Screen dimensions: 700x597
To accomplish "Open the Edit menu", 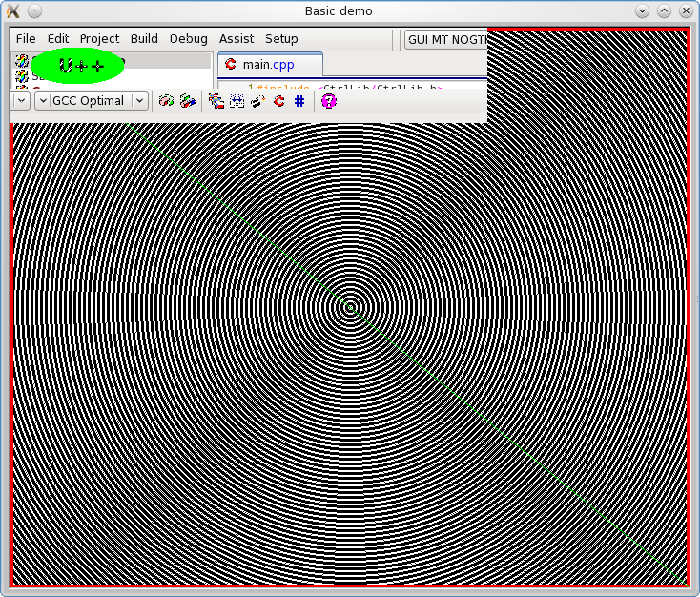I will pyautogui.click(x=58, y=39).
